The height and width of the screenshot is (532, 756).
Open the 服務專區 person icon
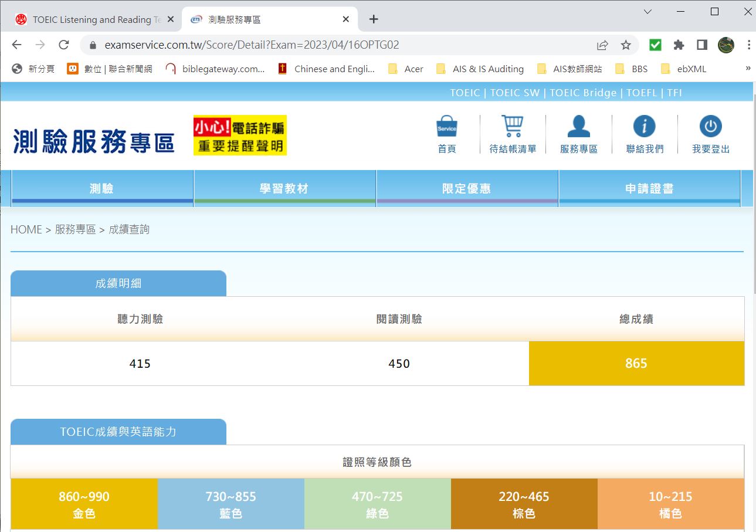pyautogui.click(x=578, y=127)
